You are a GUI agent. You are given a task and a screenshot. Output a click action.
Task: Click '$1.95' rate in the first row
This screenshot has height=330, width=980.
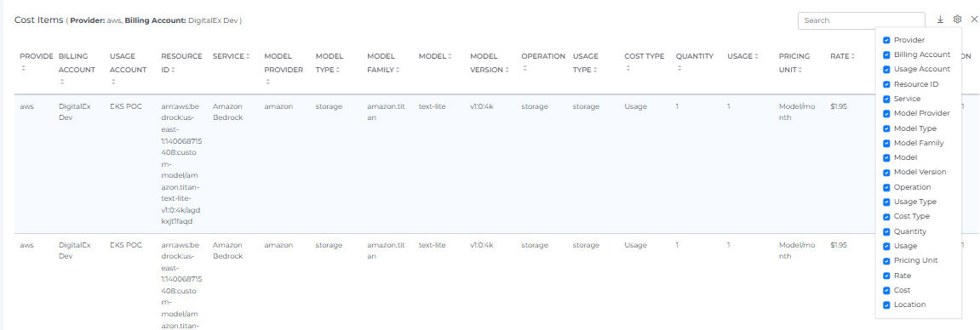pyautogui.click(x=839, y=106)
